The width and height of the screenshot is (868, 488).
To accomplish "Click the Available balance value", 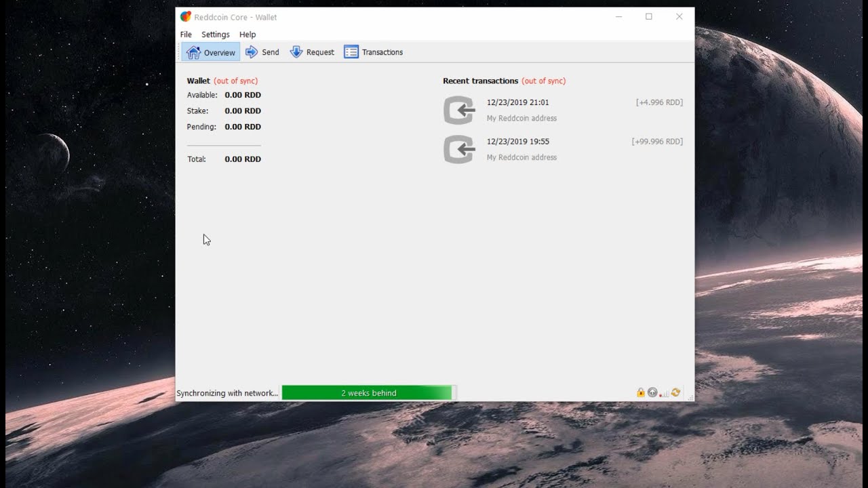I will (243, 96).
